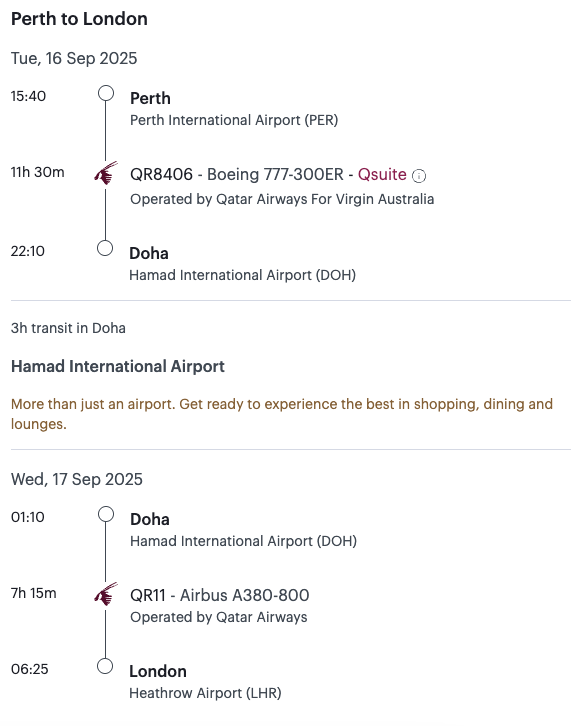The height and width of the screenshot is (726, 576).
Task: Click the 3h transit in Doha text
Action: tap(68, 328)
